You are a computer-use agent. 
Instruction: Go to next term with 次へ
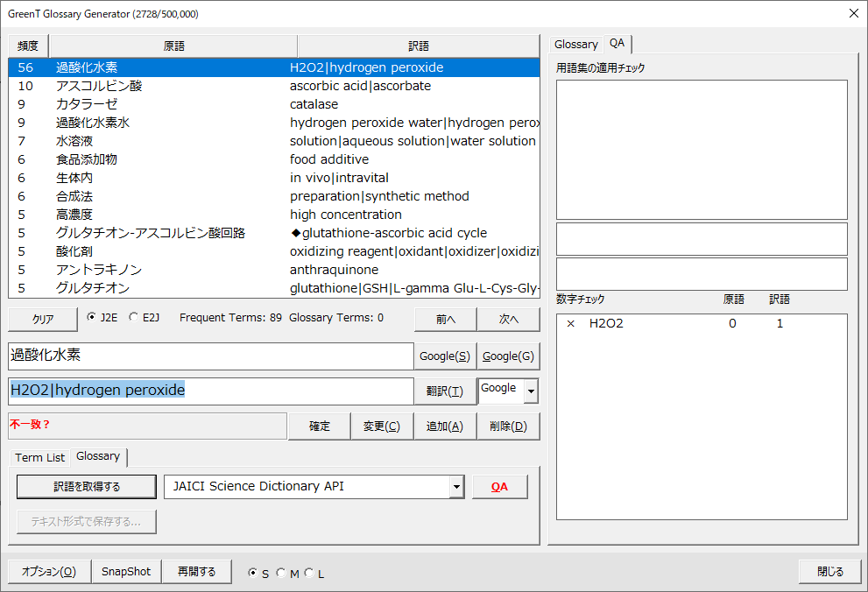(508, 320)
